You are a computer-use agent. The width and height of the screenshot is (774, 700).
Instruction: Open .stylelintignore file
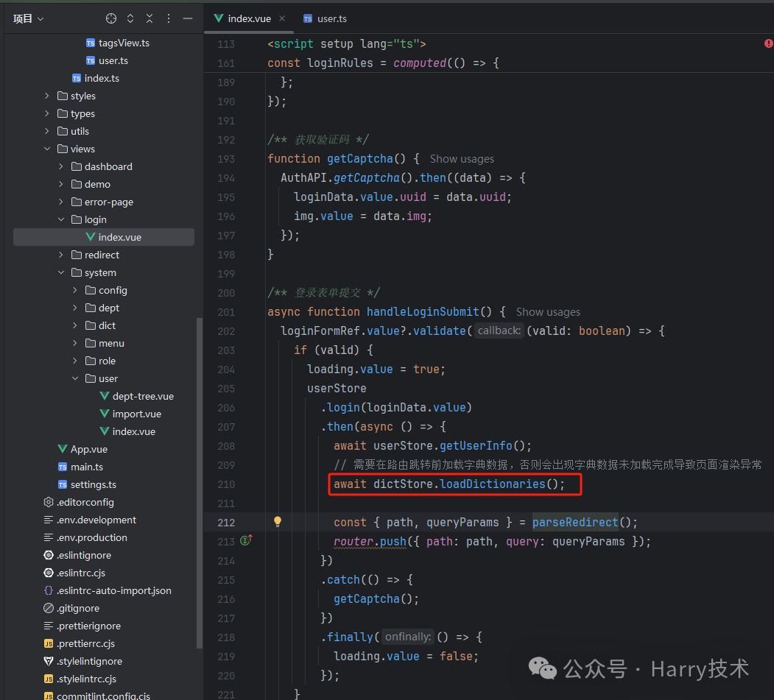click(82, 662)
